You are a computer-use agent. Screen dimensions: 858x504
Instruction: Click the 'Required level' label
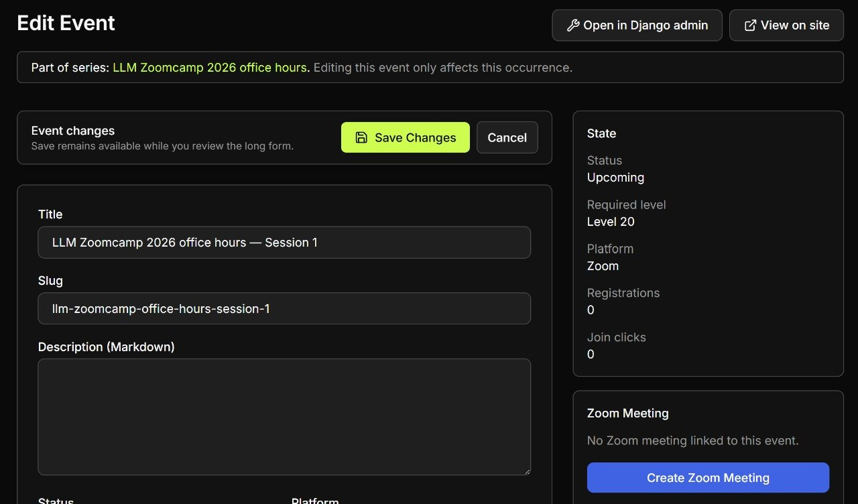click(627, 204)
